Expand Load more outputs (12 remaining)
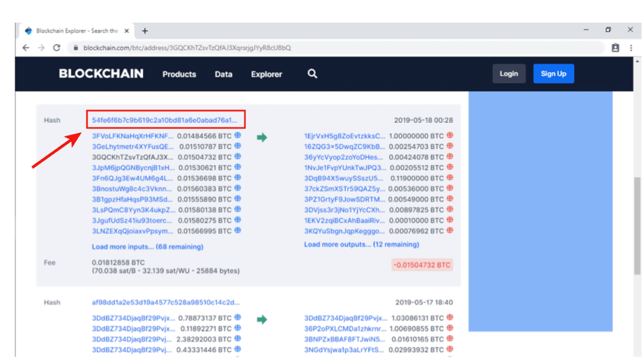The image size is (644, 362). (x=361, y=245)
